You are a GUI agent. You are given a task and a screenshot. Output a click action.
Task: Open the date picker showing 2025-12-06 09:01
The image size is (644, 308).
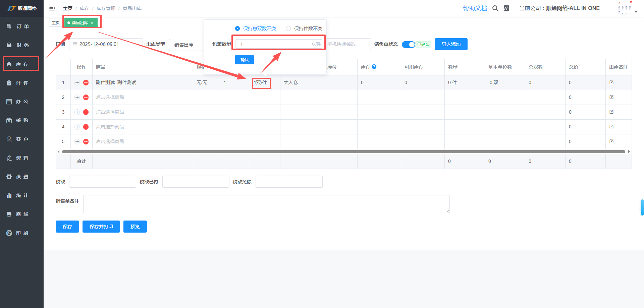click(x=106, y=44)
